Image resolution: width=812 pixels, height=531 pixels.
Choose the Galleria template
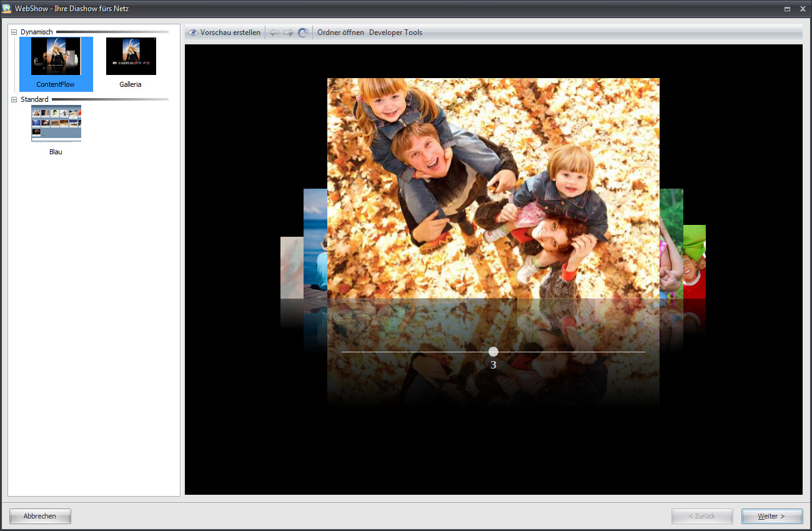[131, 64]
